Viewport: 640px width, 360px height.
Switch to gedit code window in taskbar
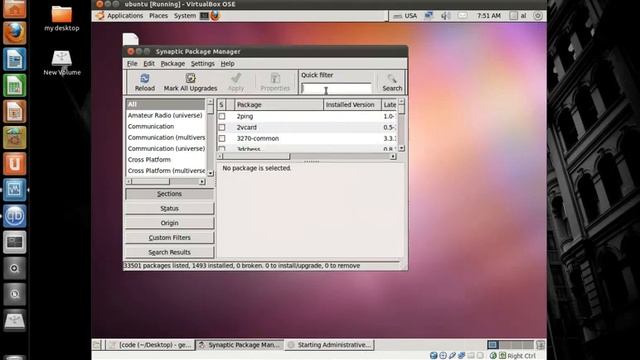(151, 345)
